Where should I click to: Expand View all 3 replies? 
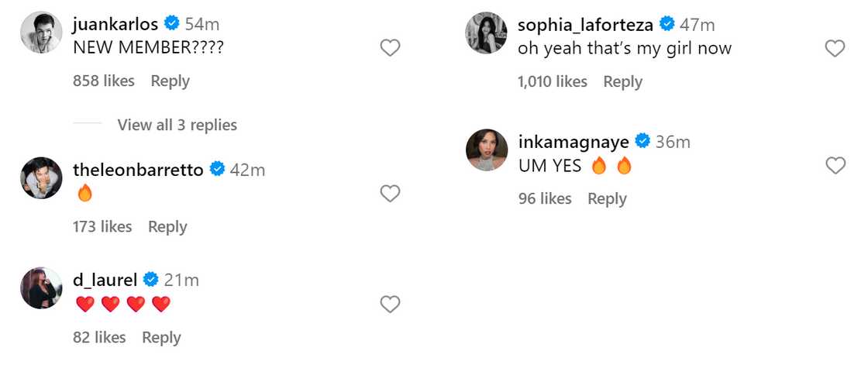177,125
